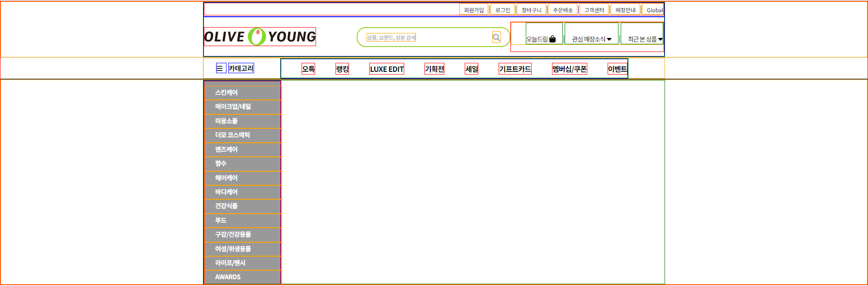Open the 바디케어 category
The height and width of the screenshot is (286, 868).
coord(243,192)
